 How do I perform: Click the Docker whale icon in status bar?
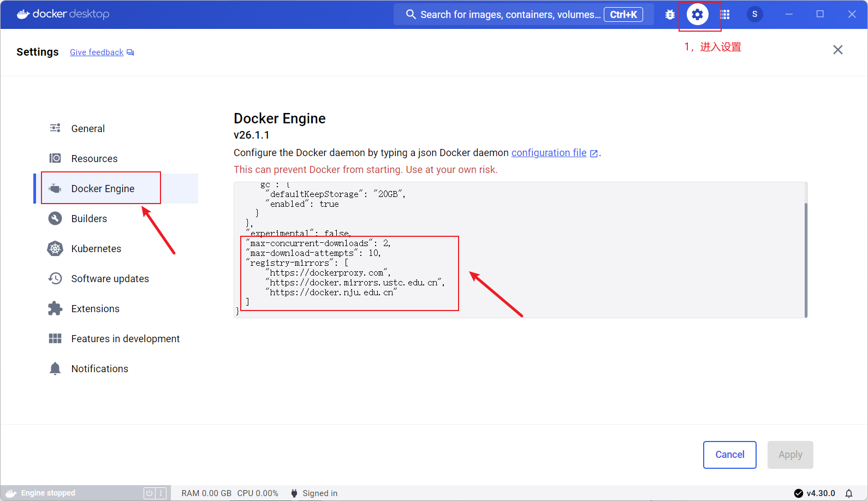pyautogui.click(x=11, y=493)
